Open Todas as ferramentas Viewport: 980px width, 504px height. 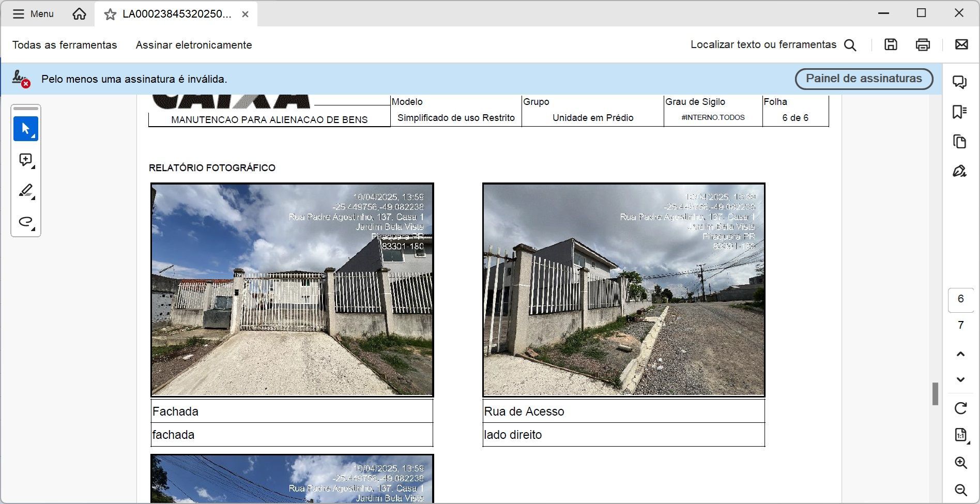[65, 45]
